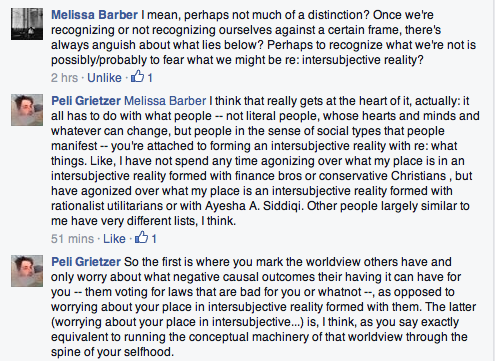This screenshot has height=361, width=495.
Task: Click second comment's body text paragraph
Action: click(x=265, y=161)
